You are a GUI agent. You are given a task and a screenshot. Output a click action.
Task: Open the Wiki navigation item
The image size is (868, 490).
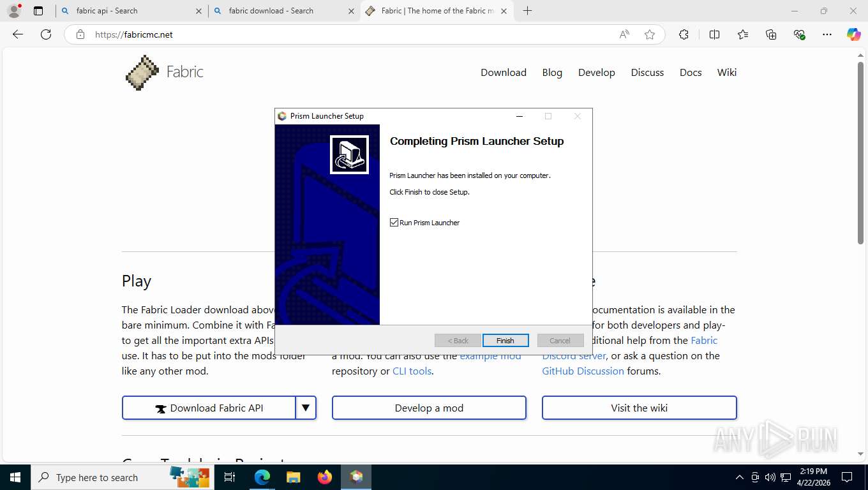click(x=727, y=72)
